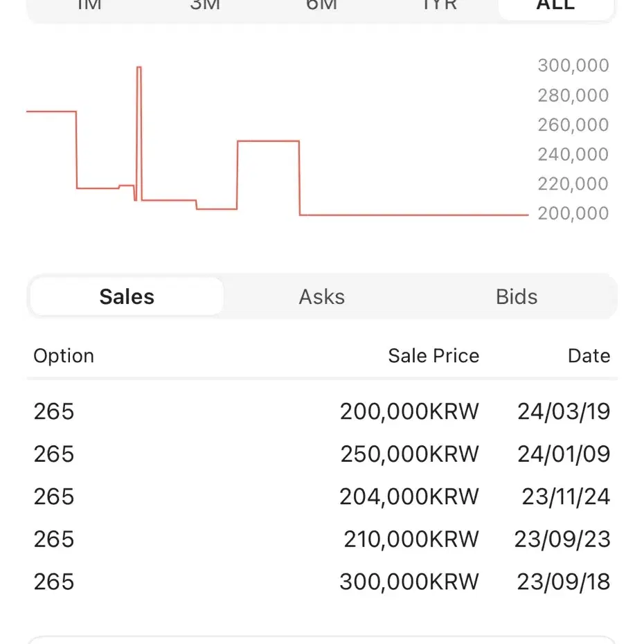Screen dimensions: 644x644
Task: Click the Date column header
Action: pyautogui.click(x=589, y=356)
